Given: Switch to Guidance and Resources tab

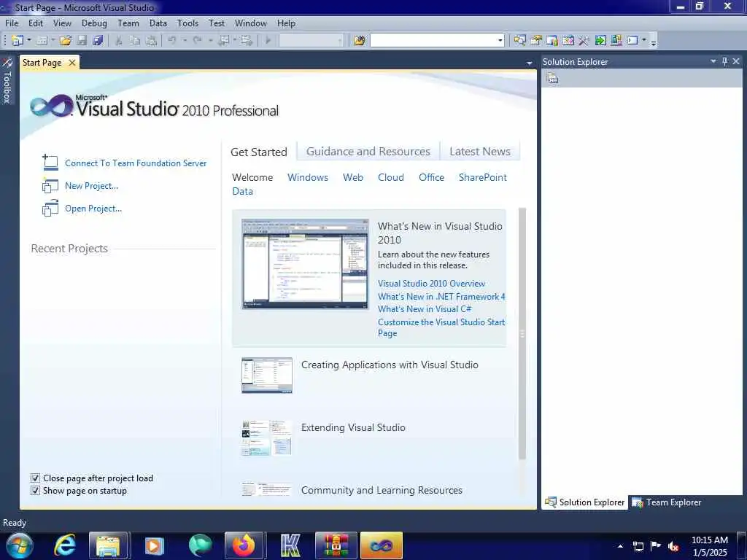Looking at the screenshot, I should [x=368, y=152].
